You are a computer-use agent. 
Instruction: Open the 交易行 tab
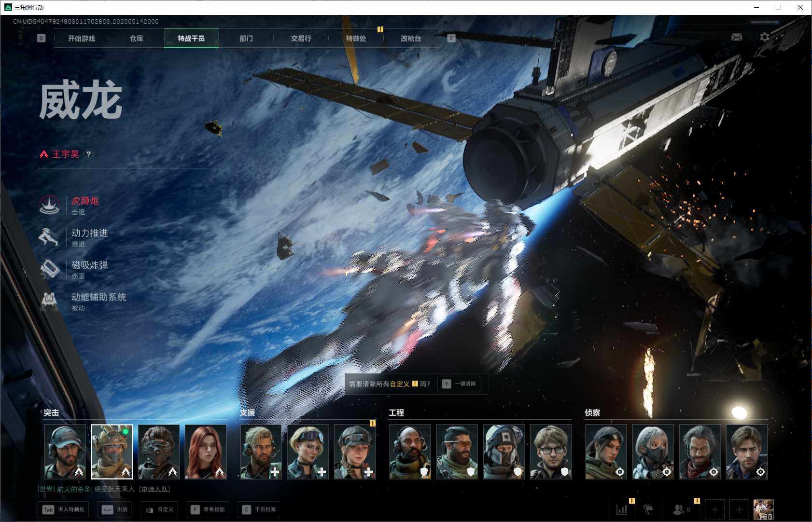301,38
